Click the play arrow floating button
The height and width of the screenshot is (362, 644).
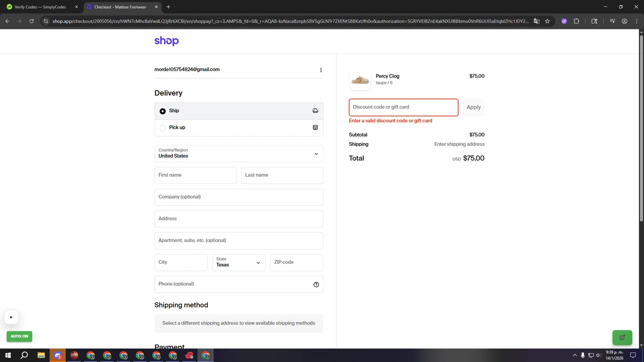click(x=12, y=317)
